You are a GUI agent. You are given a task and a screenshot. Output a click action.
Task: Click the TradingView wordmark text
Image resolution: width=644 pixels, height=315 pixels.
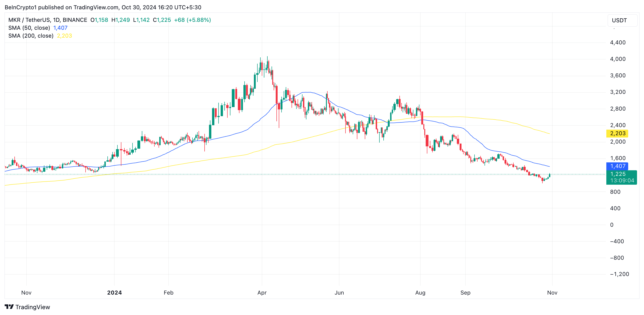(x=33, y=307)
